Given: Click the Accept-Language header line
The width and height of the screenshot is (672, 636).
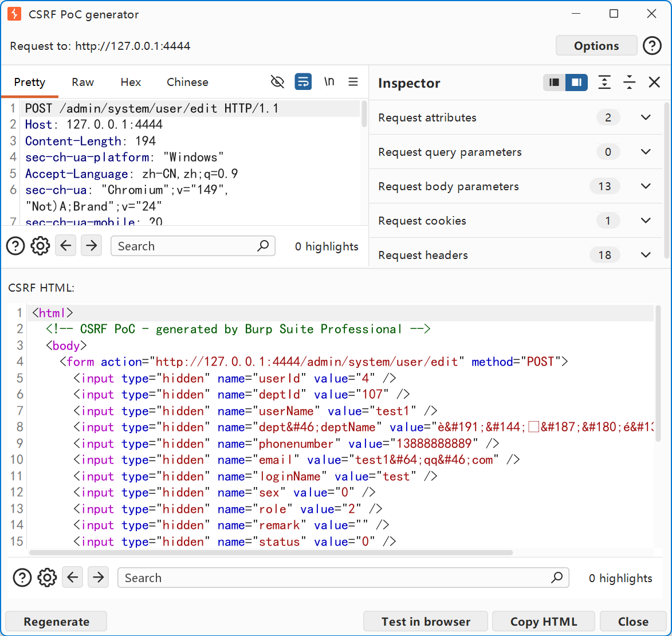Looking at the screenshot, I should [132, 174].
